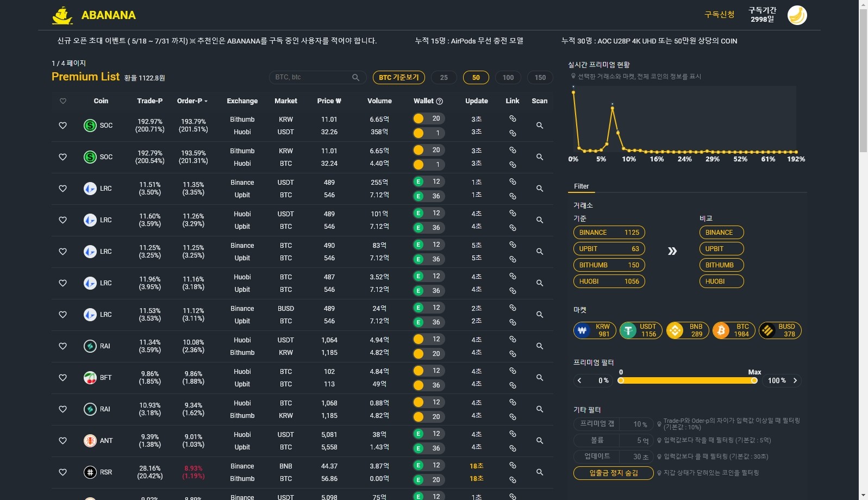Click the heart icon in table header
868x500 pixels.
(63, 101)
